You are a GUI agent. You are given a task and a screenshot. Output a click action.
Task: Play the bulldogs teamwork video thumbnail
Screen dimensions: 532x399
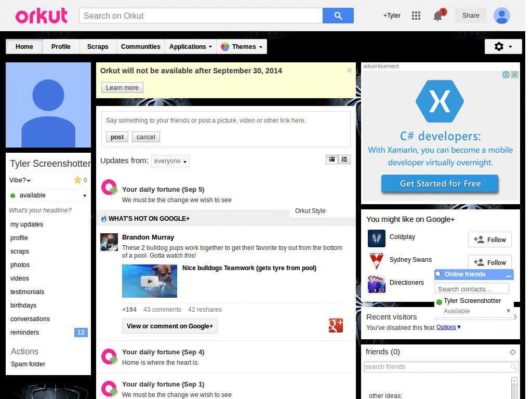[x=150, y=281]
